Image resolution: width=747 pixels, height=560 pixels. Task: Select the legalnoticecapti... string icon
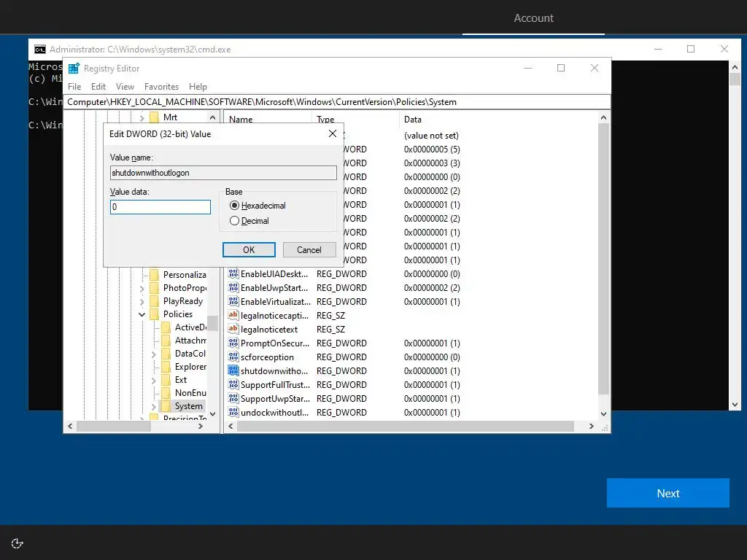point(233,315)
